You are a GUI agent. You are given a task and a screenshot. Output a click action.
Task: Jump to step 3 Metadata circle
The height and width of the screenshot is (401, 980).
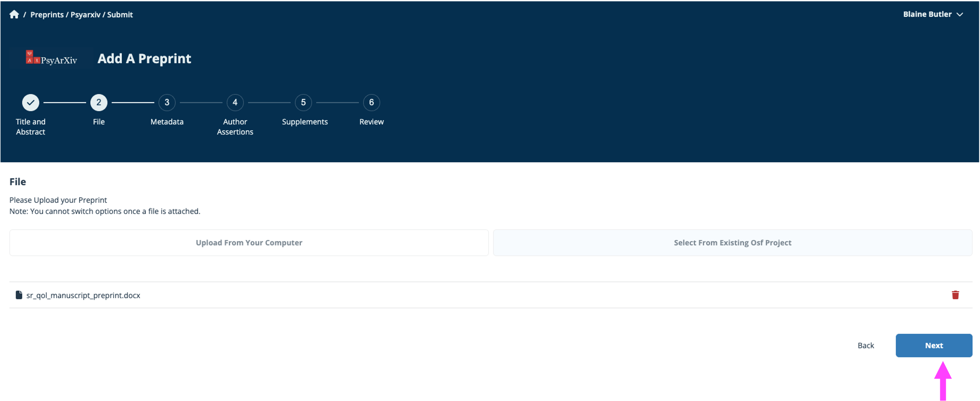click(167, 102)
